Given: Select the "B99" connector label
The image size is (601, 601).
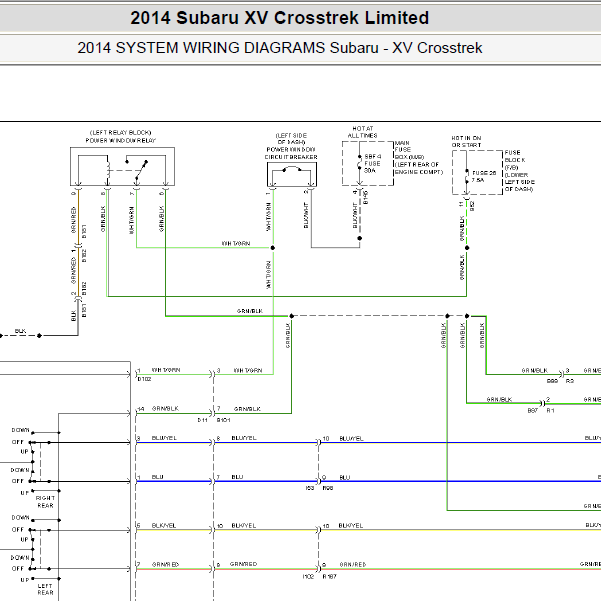Looking at the screenshot, I should point(552,381).
